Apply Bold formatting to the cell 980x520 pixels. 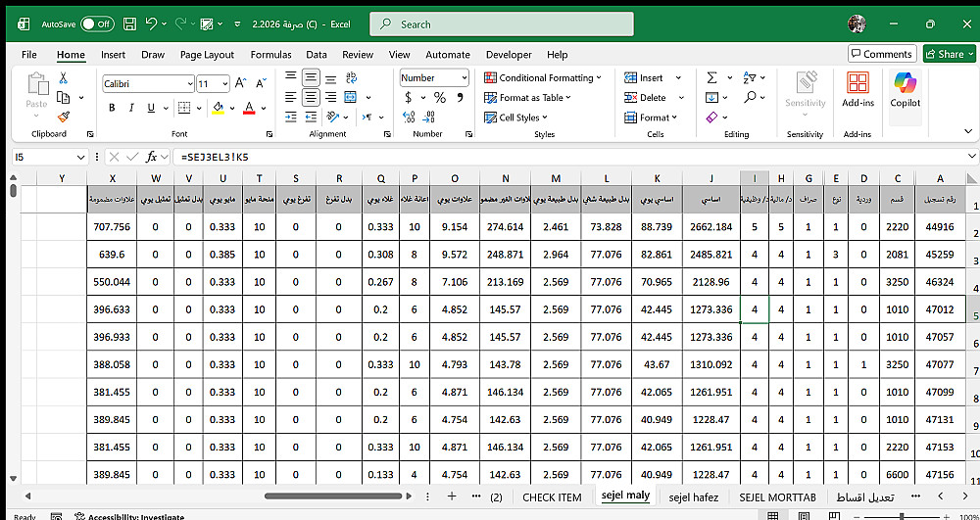[113, 108]
